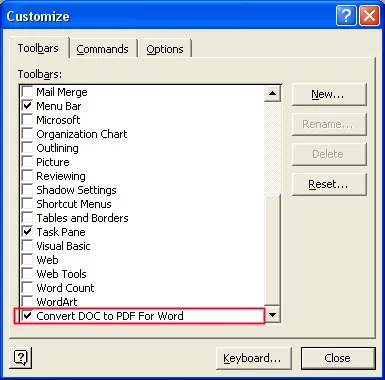Open the Office Assistant help icon at bottom-left
The image size is (385, 380).
[21, 358]
